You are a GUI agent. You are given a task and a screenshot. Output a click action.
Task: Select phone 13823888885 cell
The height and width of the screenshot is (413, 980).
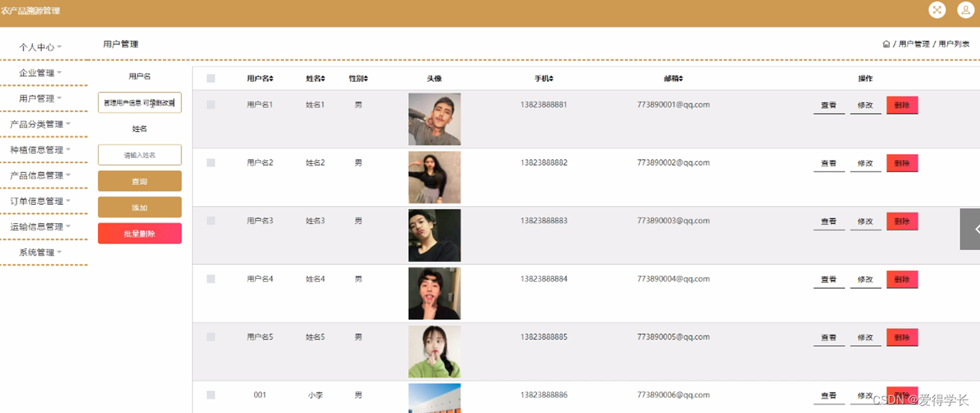[544, 337]
